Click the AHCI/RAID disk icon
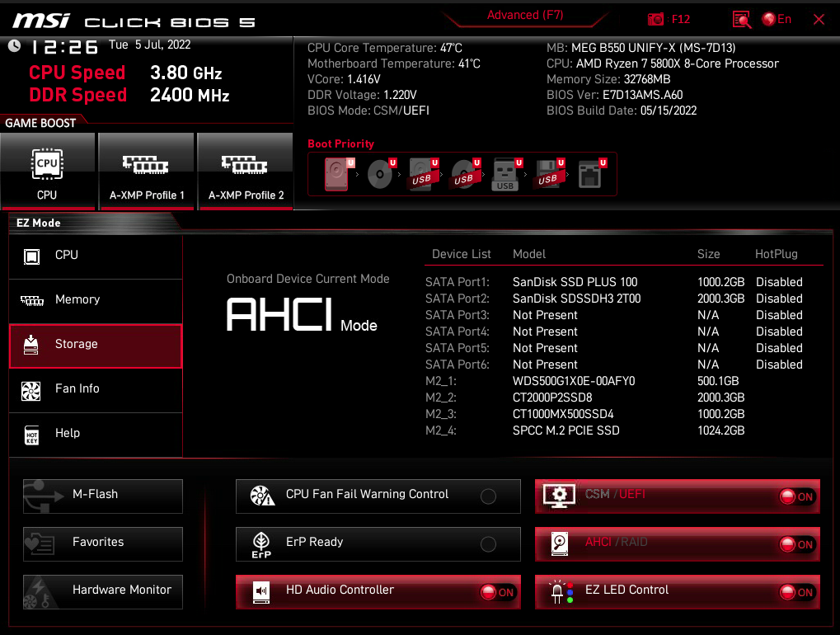This screenshot has width=840, height=635. click(559, 544)
